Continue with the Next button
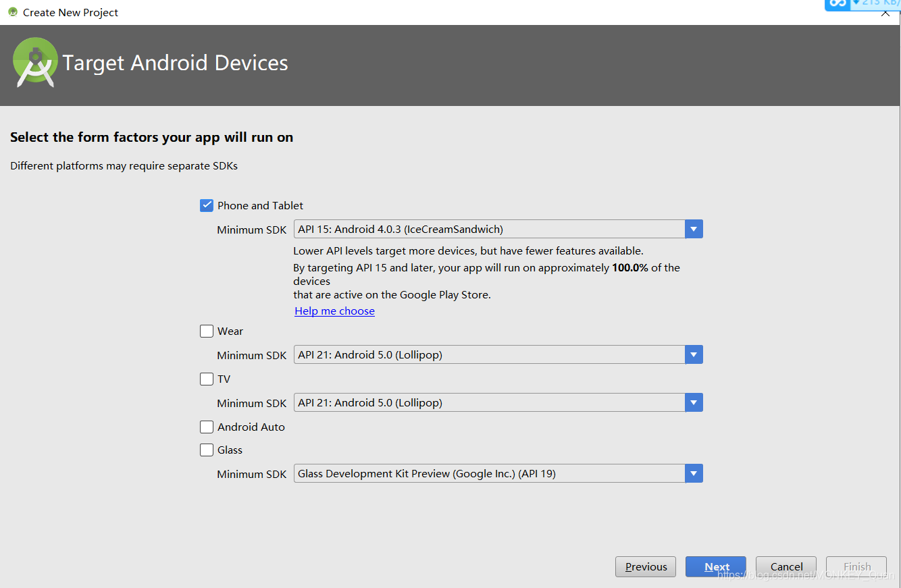This screenshot has width=901, height=588. tap(716, 566)
